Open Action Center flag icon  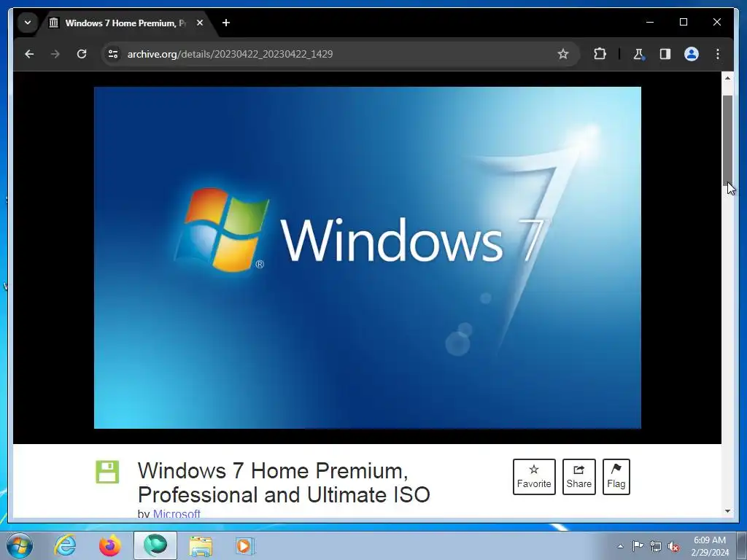[637, 546]
